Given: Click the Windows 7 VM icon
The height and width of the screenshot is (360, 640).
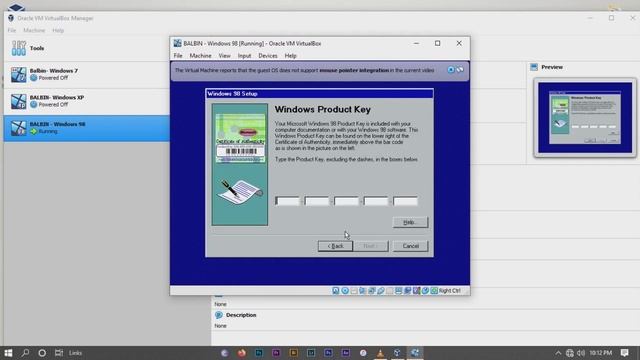Looking at the screenshot, I should 18,75.
